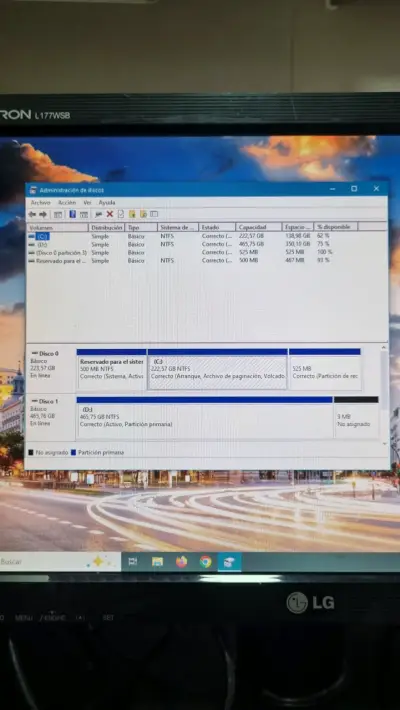This screenshot has width=400, height=710.
Task: Open File Explorer from the taskbar
Action: point(157,561)
